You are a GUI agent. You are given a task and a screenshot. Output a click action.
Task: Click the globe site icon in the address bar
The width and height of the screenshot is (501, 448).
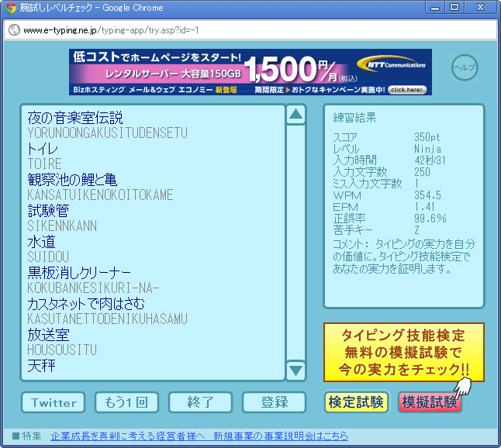pyautogui.click(x=13, y=30)
